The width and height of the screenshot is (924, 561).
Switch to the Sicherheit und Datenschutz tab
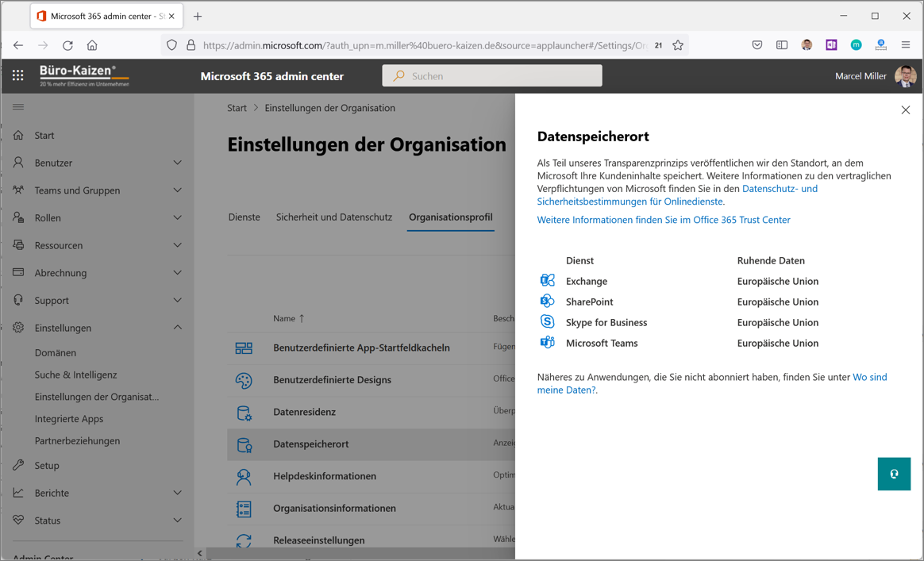pos(333,217)
